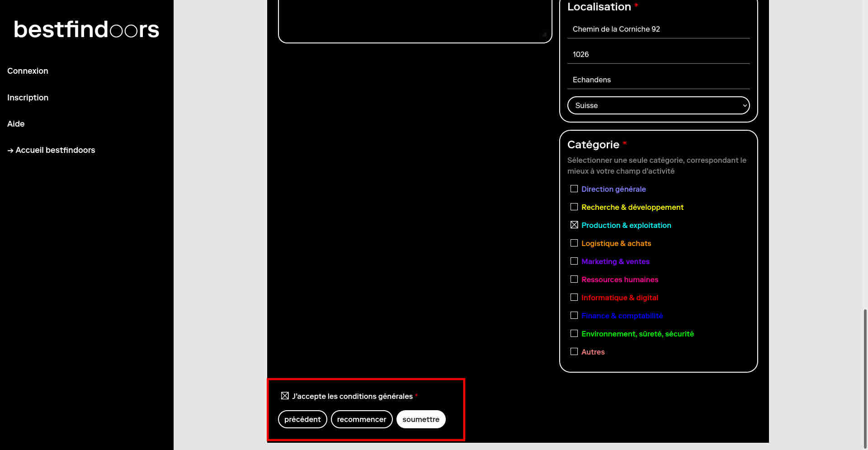This screenshot has width=868, height=450.
Task: Click the page vertical scrollbar thumb
Action: pos(865,379)
